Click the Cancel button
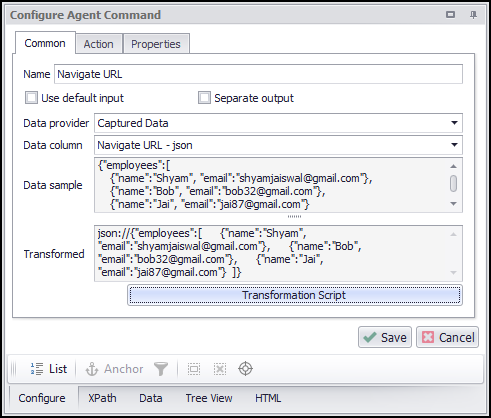This screenshot has width=491, height=418. point(448,337)
